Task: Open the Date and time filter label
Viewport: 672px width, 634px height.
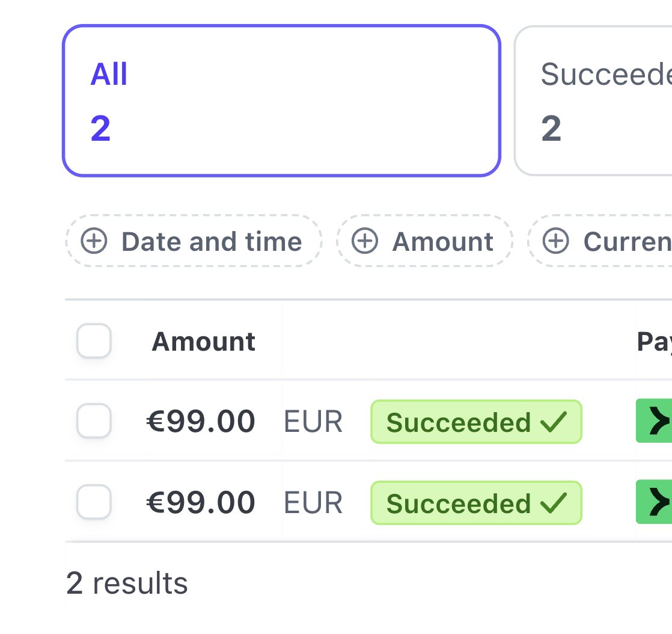Action: click(x=212, y=242)
